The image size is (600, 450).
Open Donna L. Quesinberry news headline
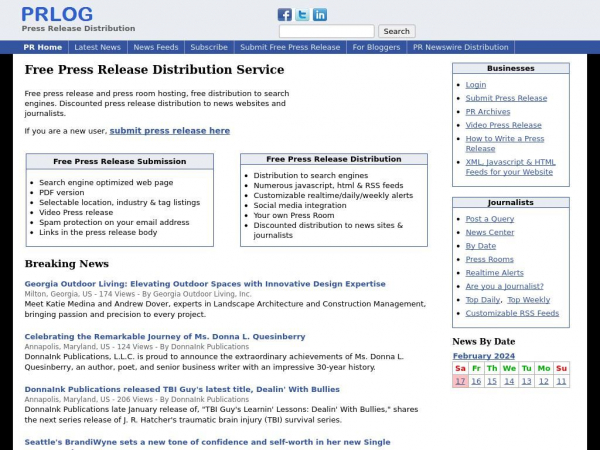165,337
